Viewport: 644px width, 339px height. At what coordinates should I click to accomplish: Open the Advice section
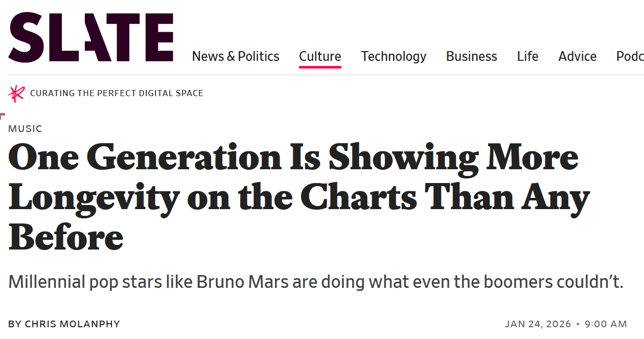(577, 56)
